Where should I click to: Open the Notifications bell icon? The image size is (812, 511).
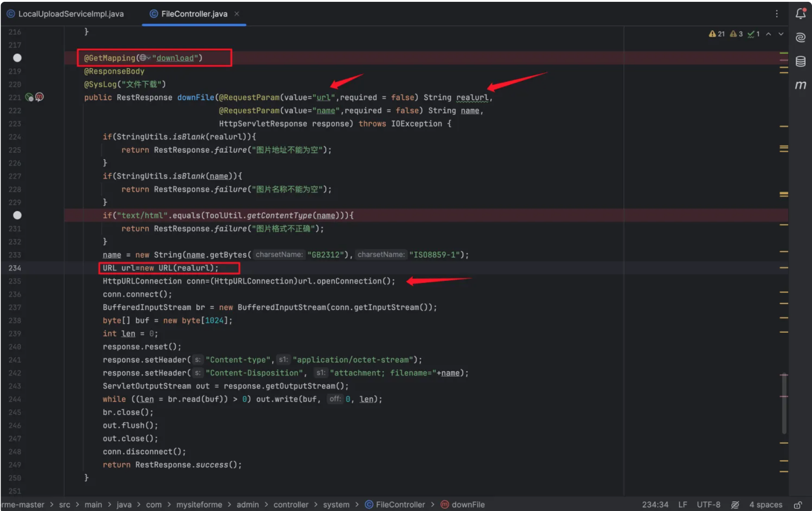pyautogui.click(x=800, y=14)
